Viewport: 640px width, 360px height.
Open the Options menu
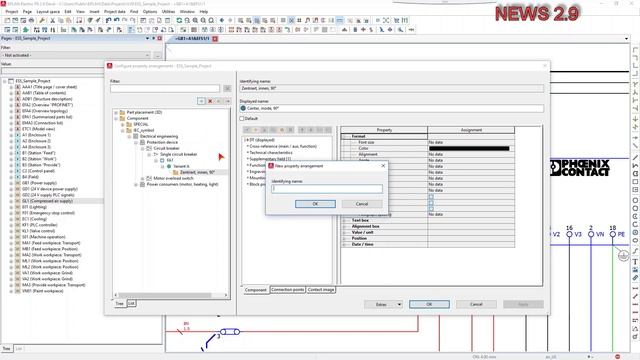tap(150, 11)
